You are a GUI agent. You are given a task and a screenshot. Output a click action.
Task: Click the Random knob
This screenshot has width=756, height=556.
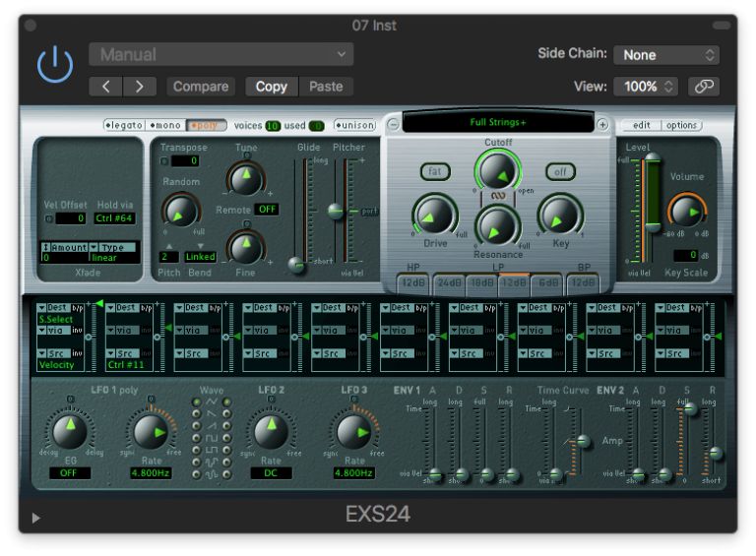click(181, 211)
